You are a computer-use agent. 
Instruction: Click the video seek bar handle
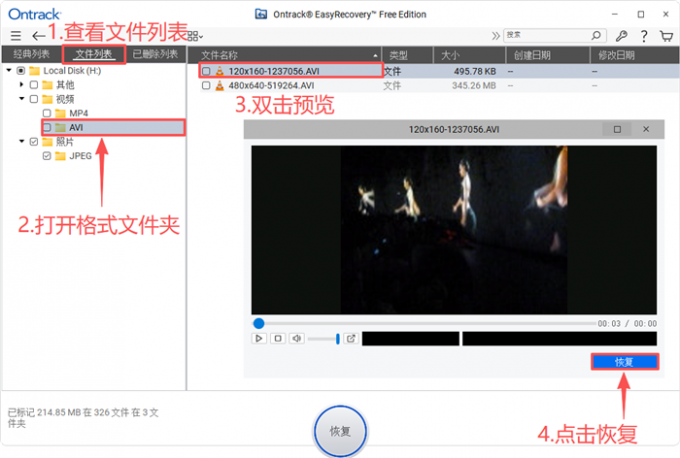[258, 323]
